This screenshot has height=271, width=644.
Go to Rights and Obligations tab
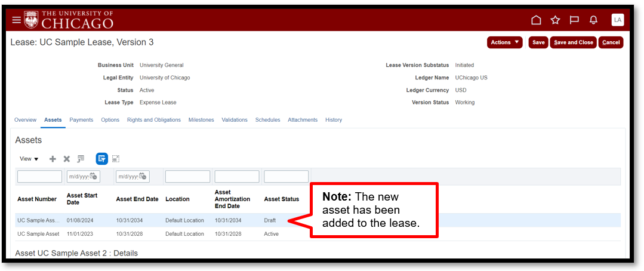[x=154, y=120]
